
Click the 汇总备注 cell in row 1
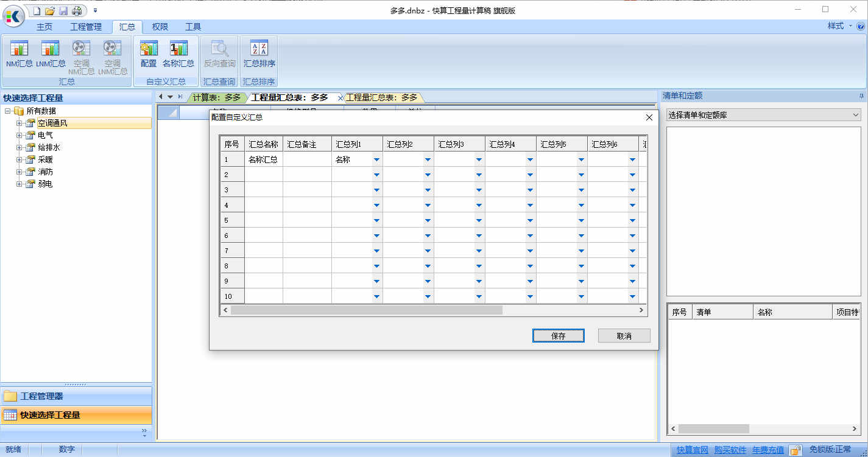[307, 159]
